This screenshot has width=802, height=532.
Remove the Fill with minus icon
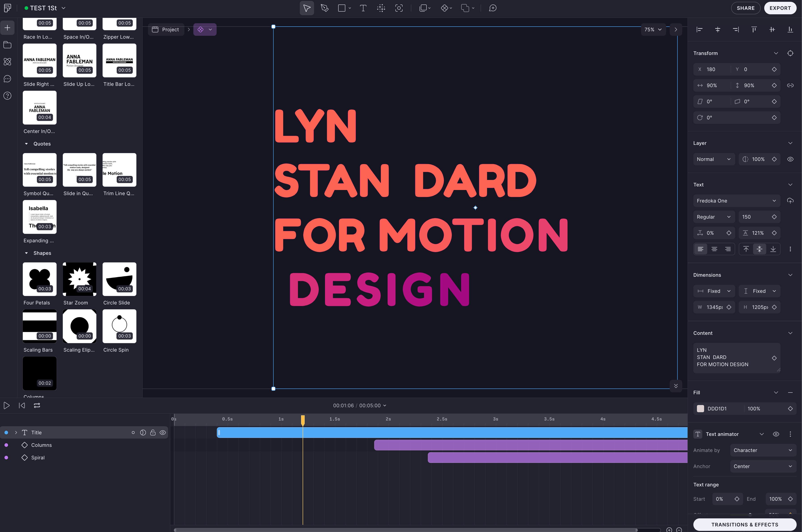point(790,393)
